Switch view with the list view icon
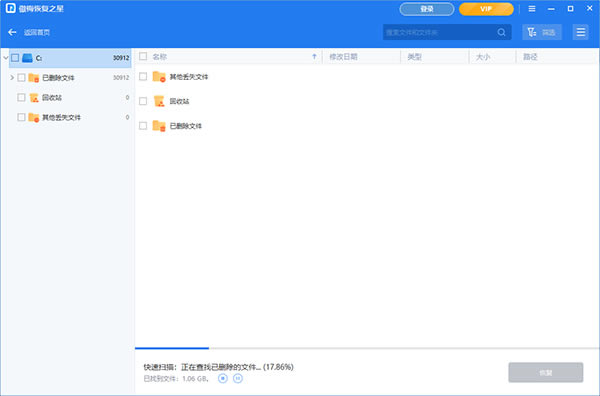 [580, 32]
